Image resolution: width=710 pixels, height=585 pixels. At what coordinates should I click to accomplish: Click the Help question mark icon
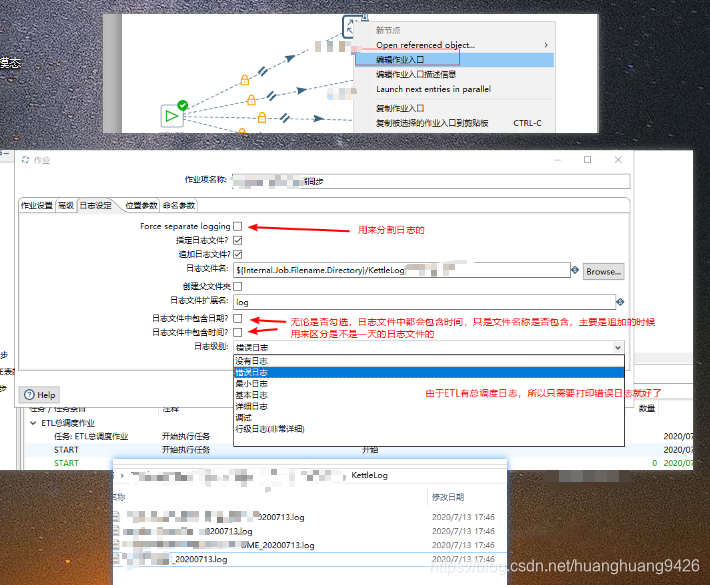tap(29, 395)
